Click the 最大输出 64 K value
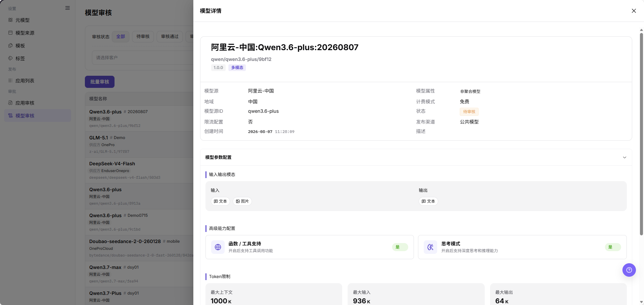Screen dimensions: 644x305 click(502, 301)
